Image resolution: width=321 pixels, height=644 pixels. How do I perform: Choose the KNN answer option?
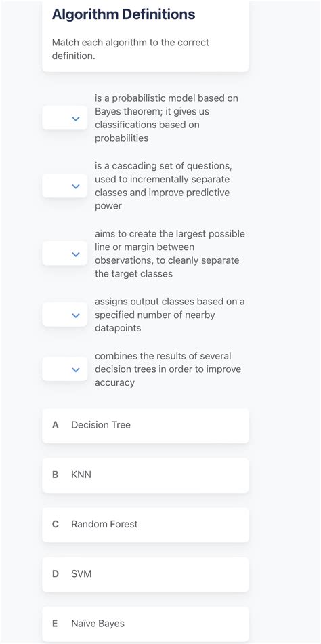pos(146,475)
